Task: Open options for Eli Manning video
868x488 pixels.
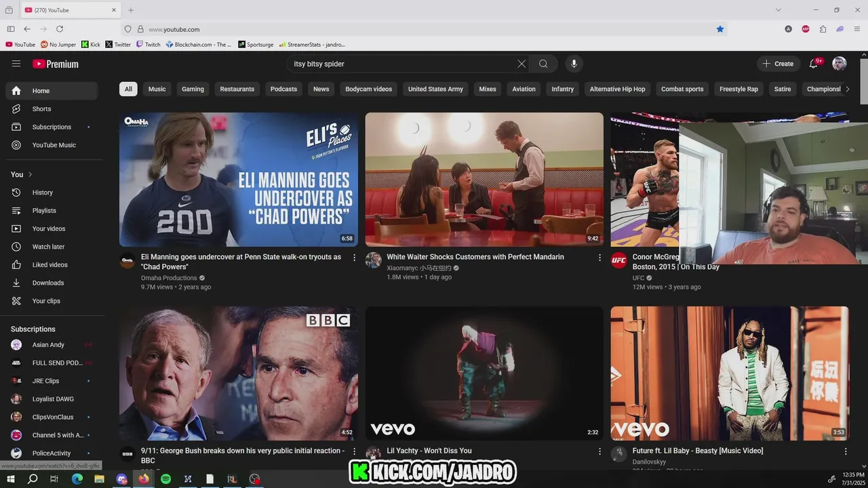Action: tap(354, 258)
